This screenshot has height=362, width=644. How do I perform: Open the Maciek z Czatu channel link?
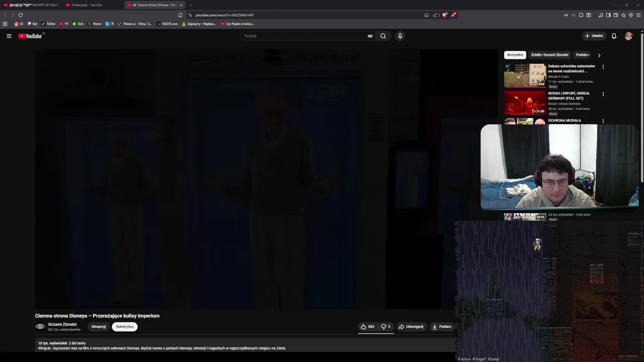[558, 76]
